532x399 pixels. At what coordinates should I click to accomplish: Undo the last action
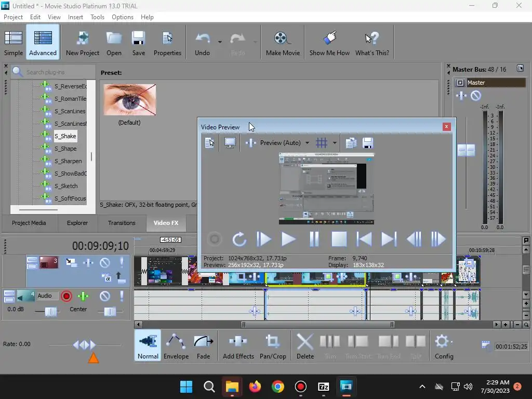coord(202,43)
